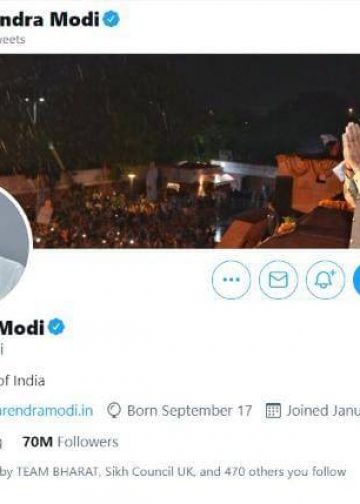
Task: Click the Modi header title name
Action: tap(49, 19)
